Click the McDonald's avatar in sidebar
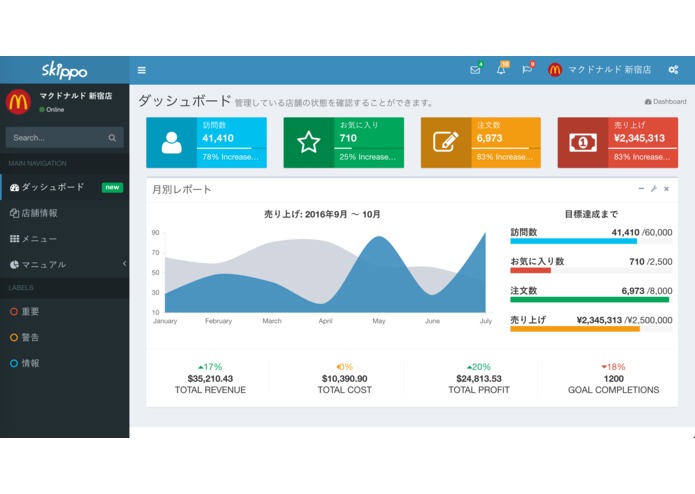The height and width of the screenshot is (494, 695). pyautogui.click(x=18, y=101)
